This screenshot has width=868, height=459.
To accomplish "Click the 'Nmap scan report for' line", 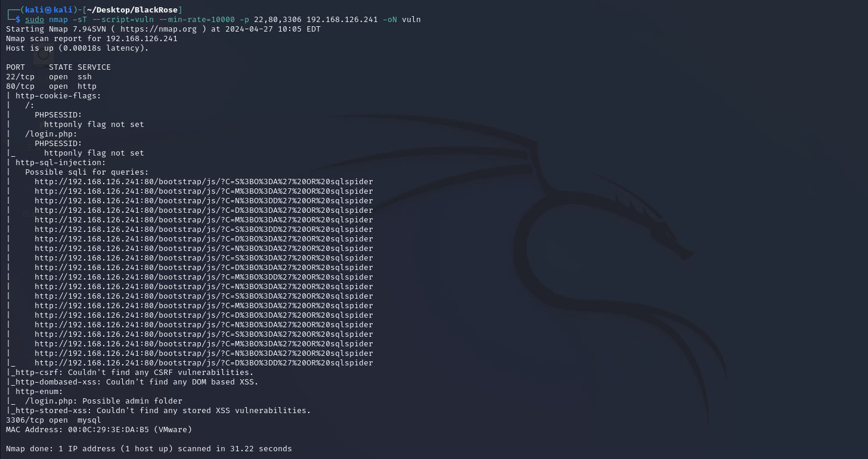I will 92,38.
